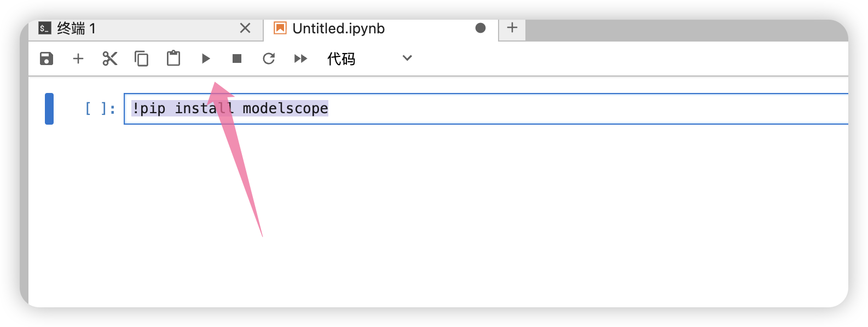Paste a cell from the clipboard

pyautogui.click(x=173, y=59)
